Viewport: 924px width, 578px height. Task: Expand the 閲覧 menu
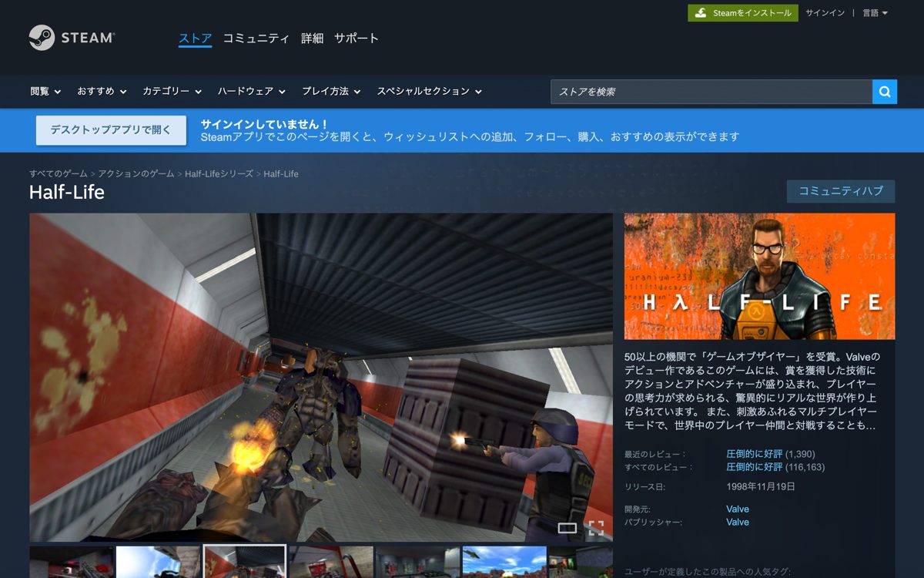pyautogui.click(x=45, y=91)
